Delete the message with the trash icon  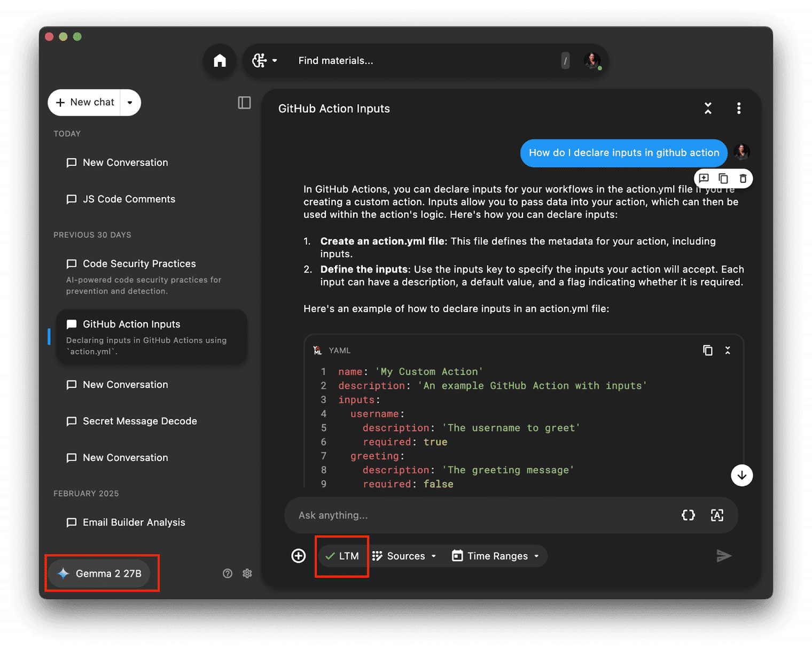[x=743, y=179]
